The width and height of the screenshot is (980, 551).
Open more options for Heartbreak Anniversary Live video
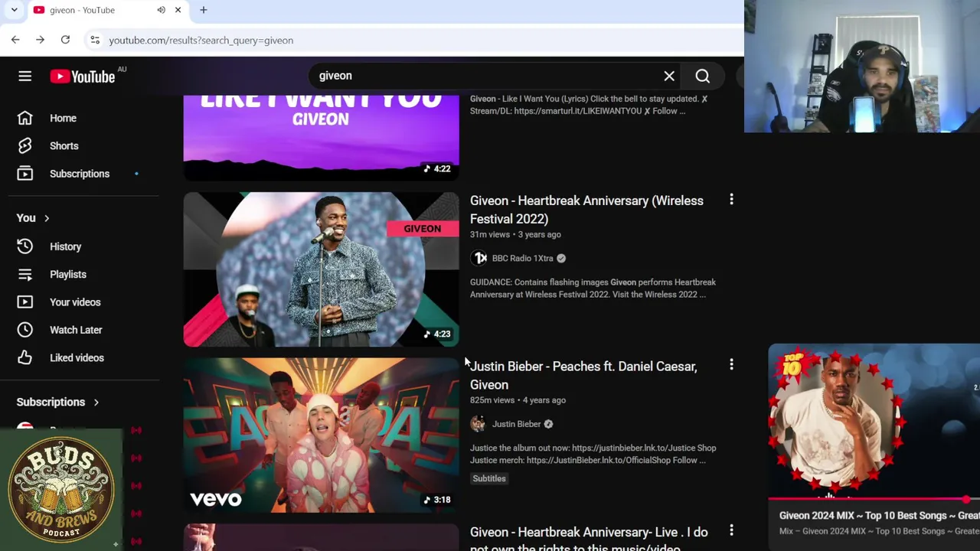pyautogui.click(x=731, y=530)
